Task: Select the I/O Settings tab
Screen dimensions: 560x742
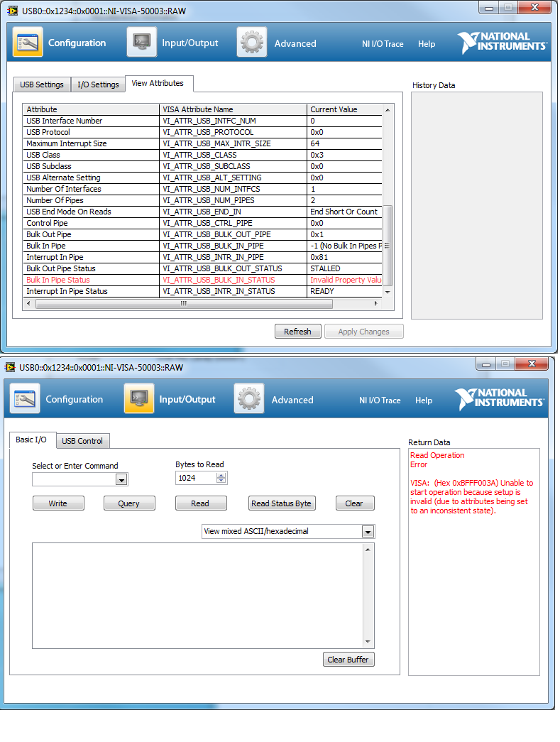Action: click(98, 84)
